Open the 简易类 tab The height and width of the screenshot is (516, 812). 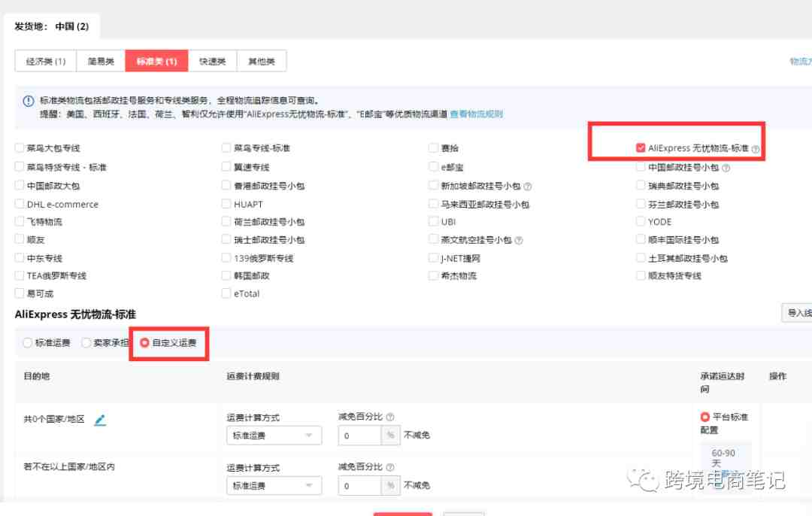pos(101,61)
